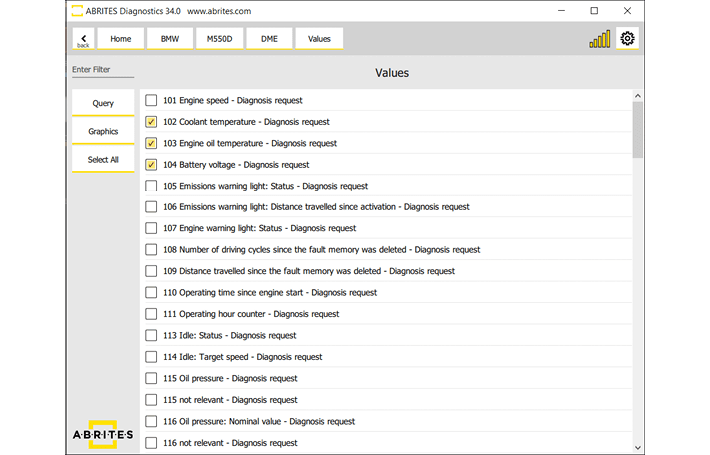Uncheck 104 Battery voltage
Viewport: 710px width, 455px height.
(x=151, y=165)
